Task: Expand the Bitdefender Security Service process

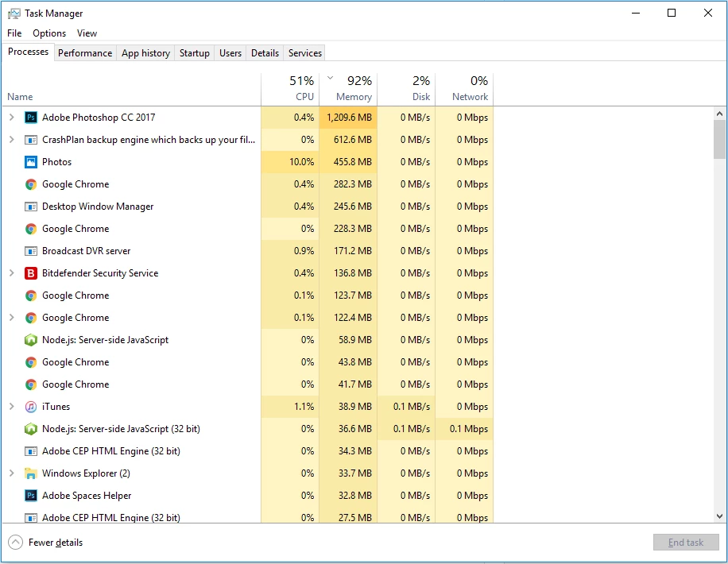Action: tap(12, 273)
